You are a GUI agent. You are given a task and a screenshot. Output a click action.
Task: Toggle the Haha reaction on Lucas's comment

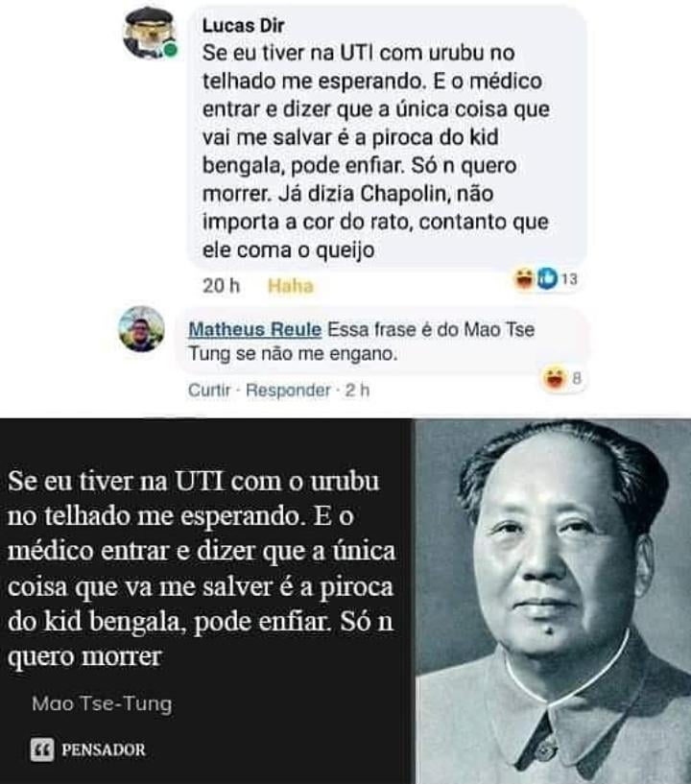[x=291, y=286]
